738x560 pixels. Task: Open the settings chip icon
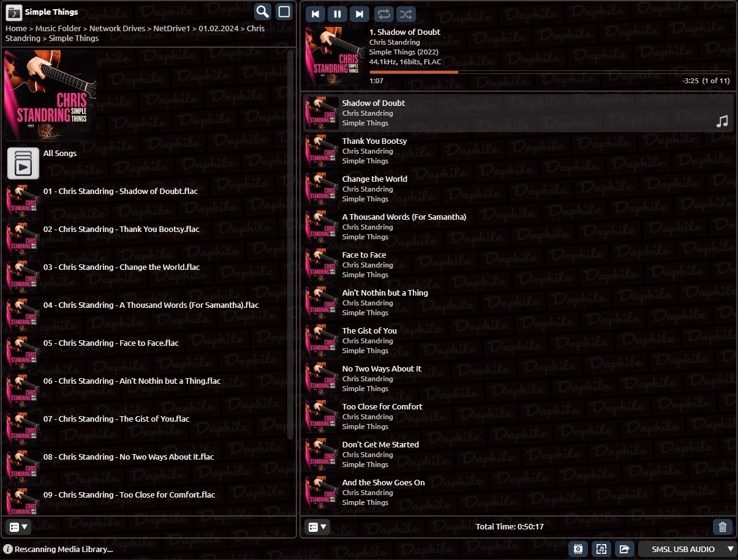[x=578, y=549]
